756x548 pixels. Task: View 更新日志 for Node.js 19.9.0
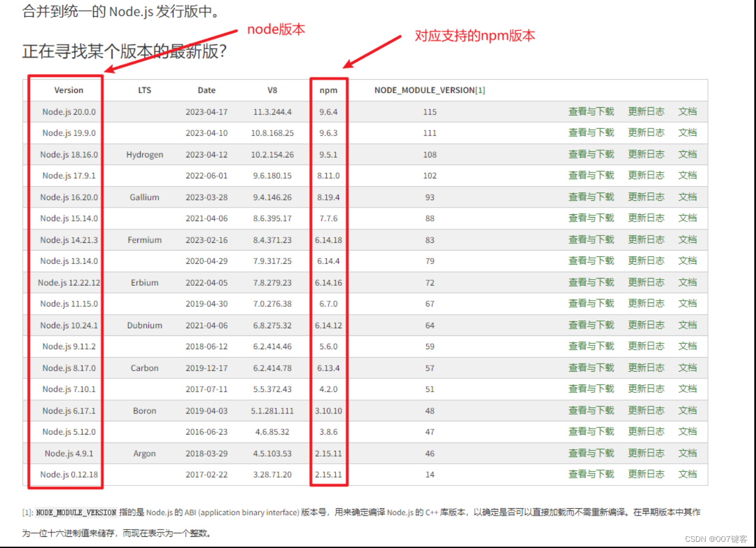pos(646,132)
